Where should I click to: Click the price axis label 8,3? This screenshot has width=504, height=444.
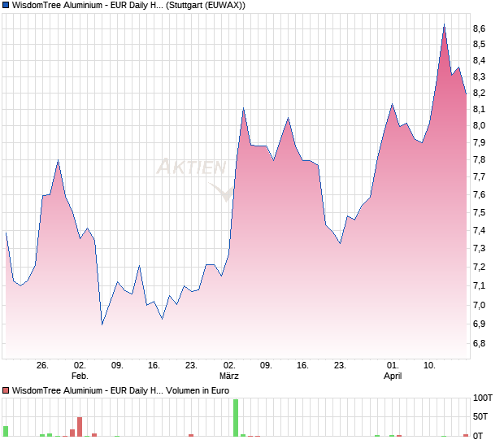pyautogui.click(x=479, y=76)
